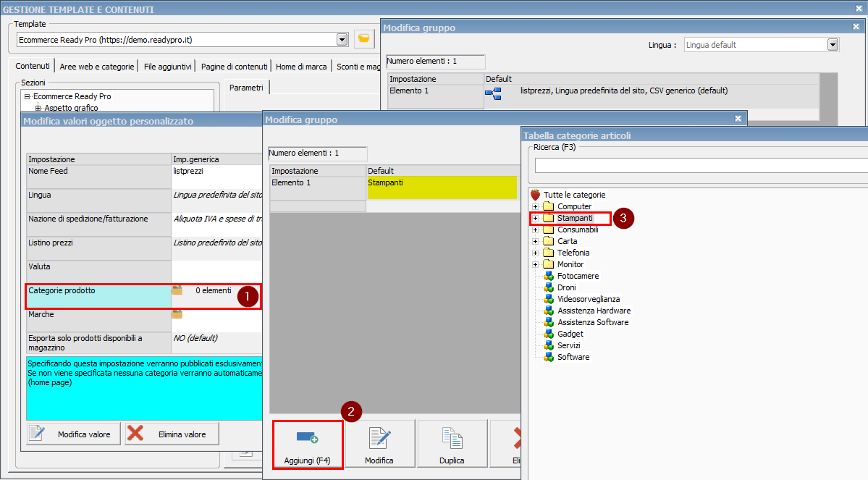The width and height of the screenshot is (868, 480).
Task: Open the Home di marca tab
Action: tap(301, 67)
